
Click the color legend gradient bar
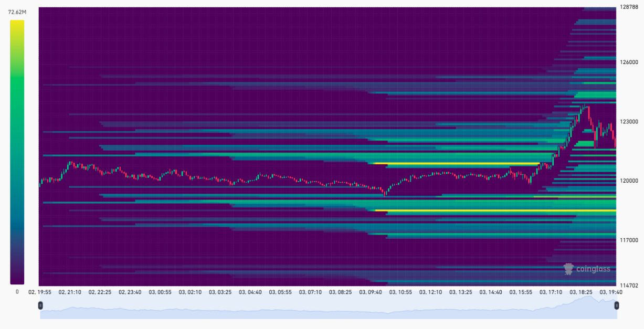click(x=17, y=152)
